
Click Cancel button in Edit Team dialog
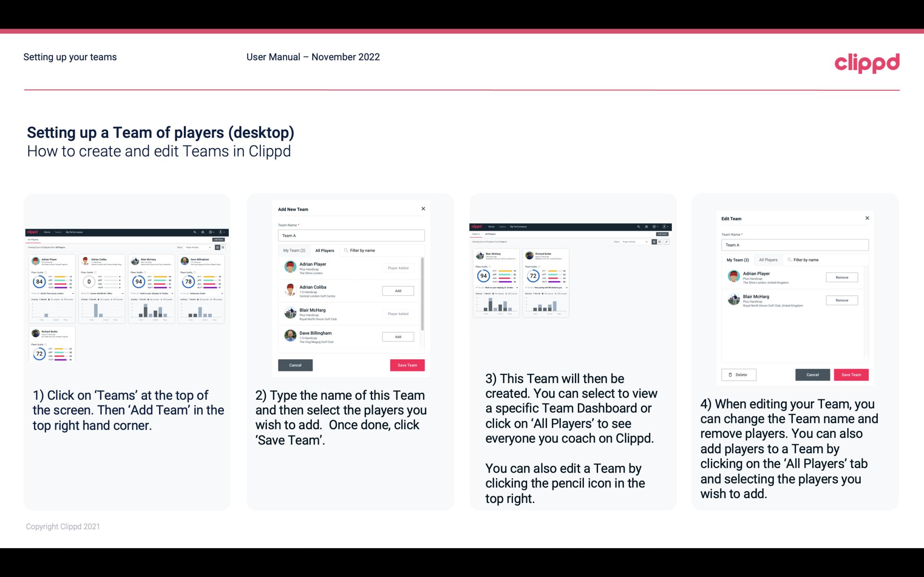[812, 374]
